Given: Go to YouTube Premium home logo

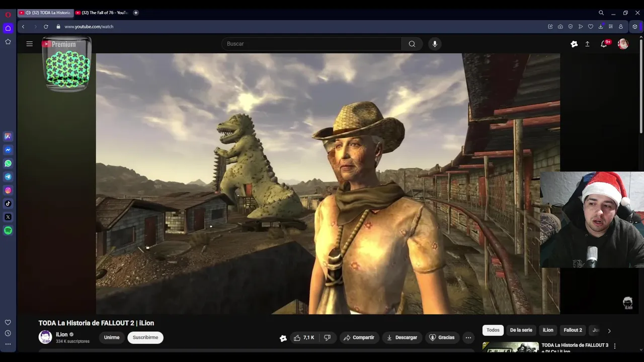Looking at the screenshot, I should click(x=59, y=44).
